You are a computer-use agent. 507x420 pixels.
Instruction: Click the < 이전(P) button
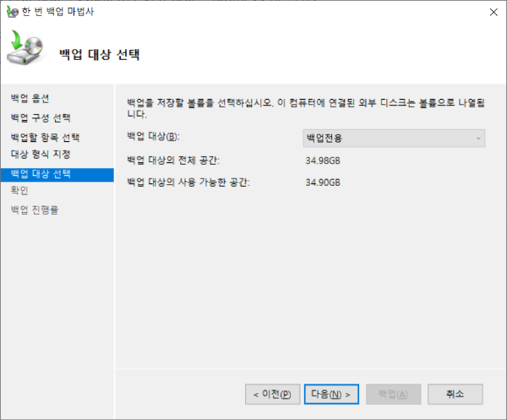tap(273, 394)
